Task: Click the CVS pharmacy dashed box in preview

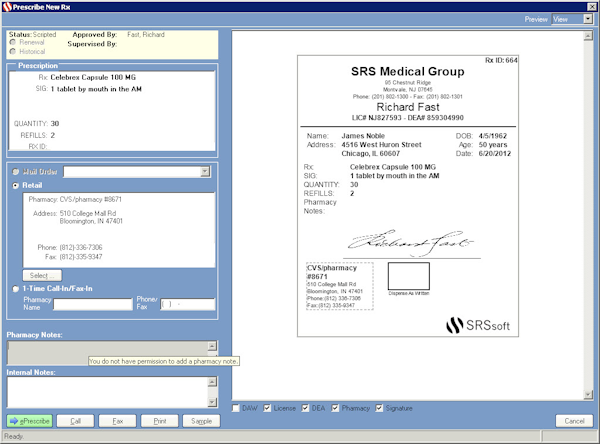Action: pyautogui.click(x=340, y=286)
